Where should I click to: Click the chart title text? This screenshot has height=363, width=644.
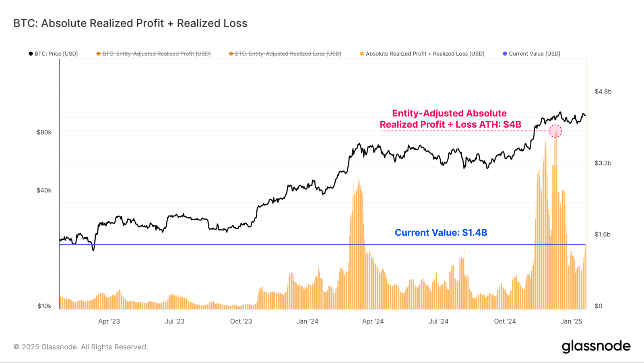coord(130,23)
